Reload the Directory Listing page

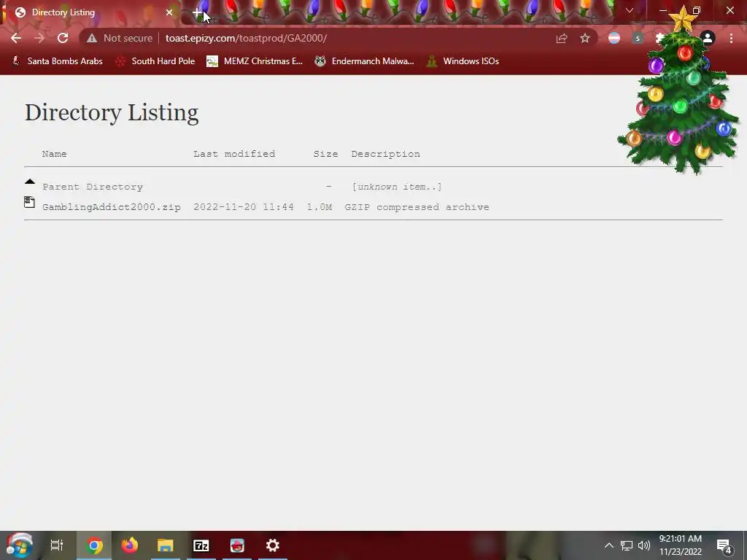63,38
